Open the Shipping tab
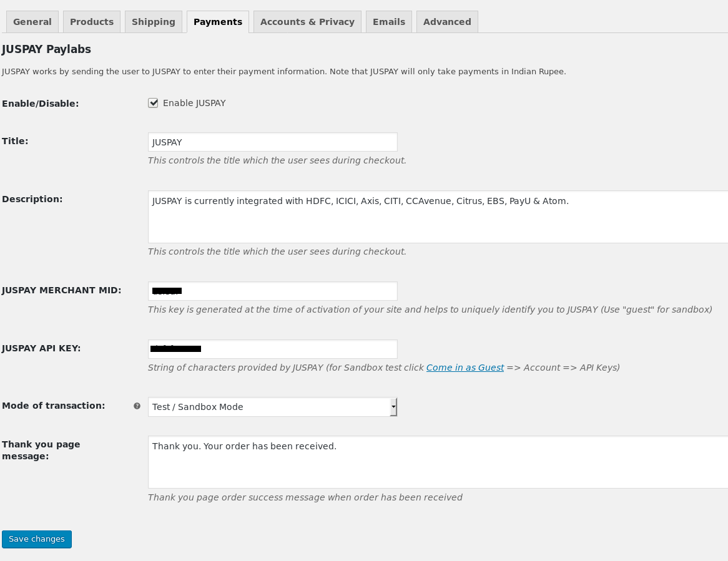The width and height of the screenshot is (728, 561). coord(153,22)
